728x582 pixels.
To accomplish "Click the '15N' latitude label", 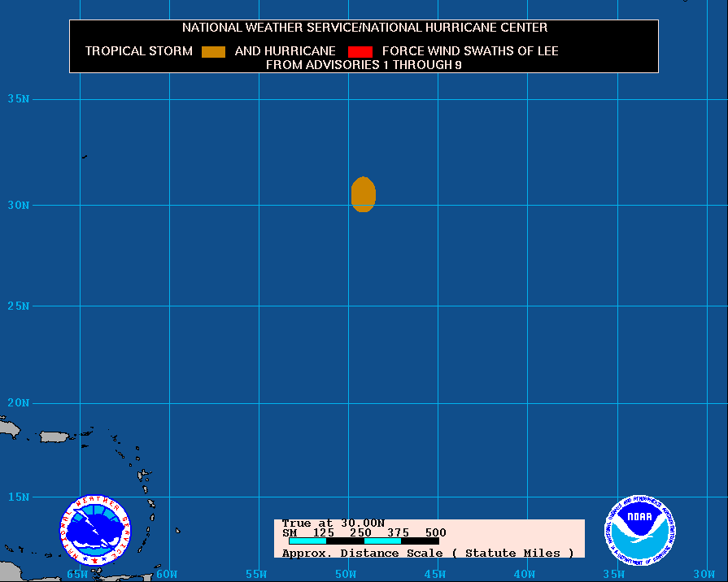I will point(19,497).
